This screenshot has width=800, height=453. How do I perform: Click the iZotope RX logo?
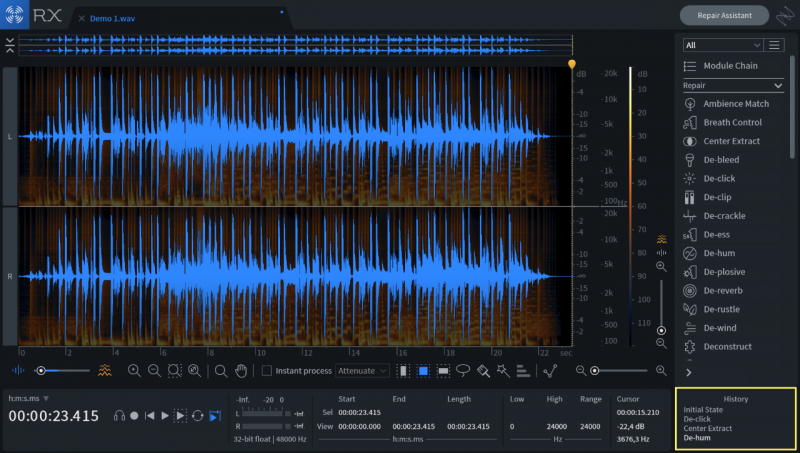(x=14, y=14)
